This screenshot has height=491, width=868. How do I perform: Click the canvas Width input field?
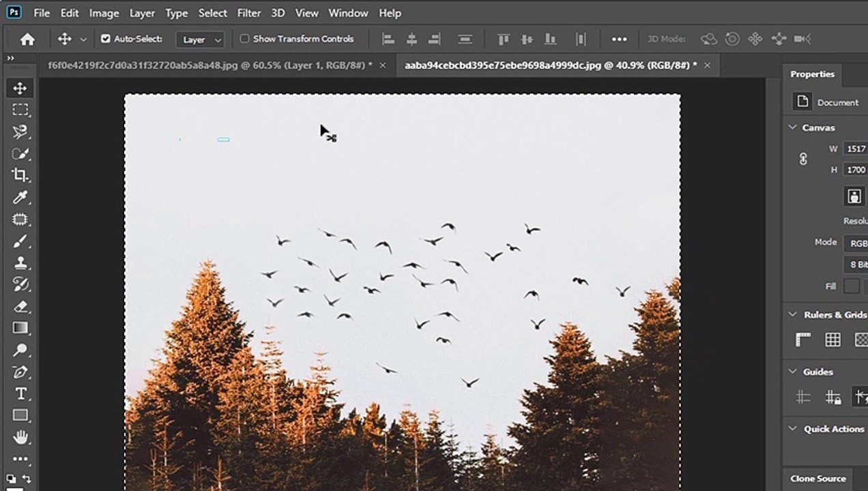(856, 149)
